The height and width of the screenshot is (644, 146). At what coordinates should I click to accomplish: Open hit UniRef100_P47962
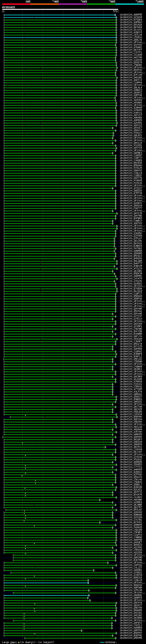coord(131,248)
